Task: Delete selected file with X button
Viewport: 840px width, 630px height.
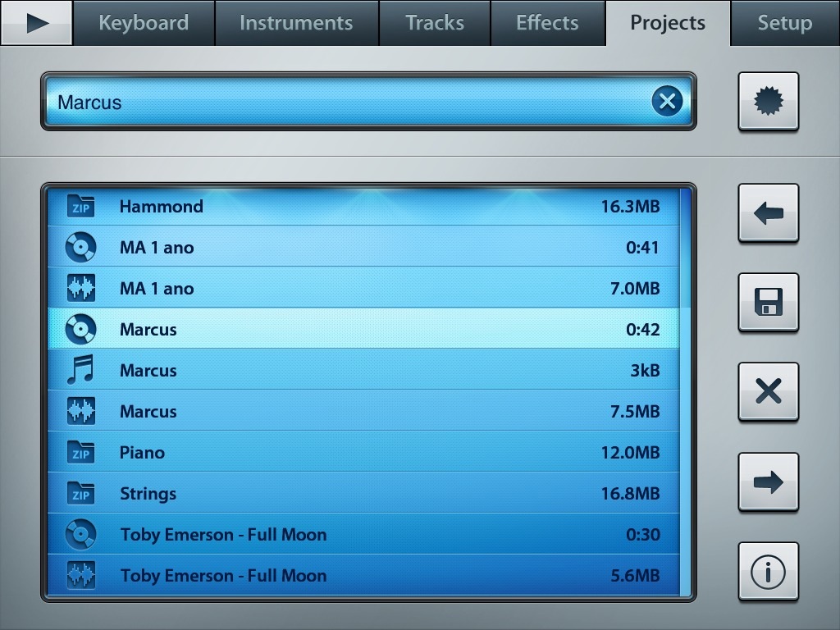Action: [768, 391]
